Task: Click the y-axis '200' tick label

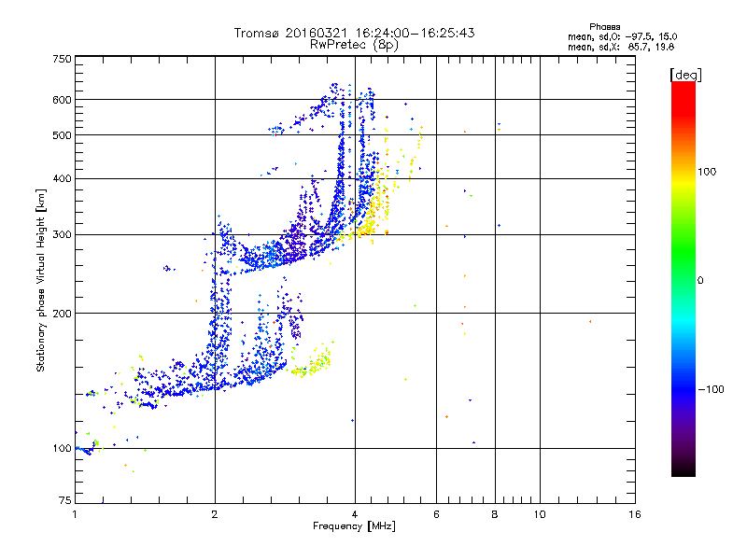Action: tap(62, 314)
